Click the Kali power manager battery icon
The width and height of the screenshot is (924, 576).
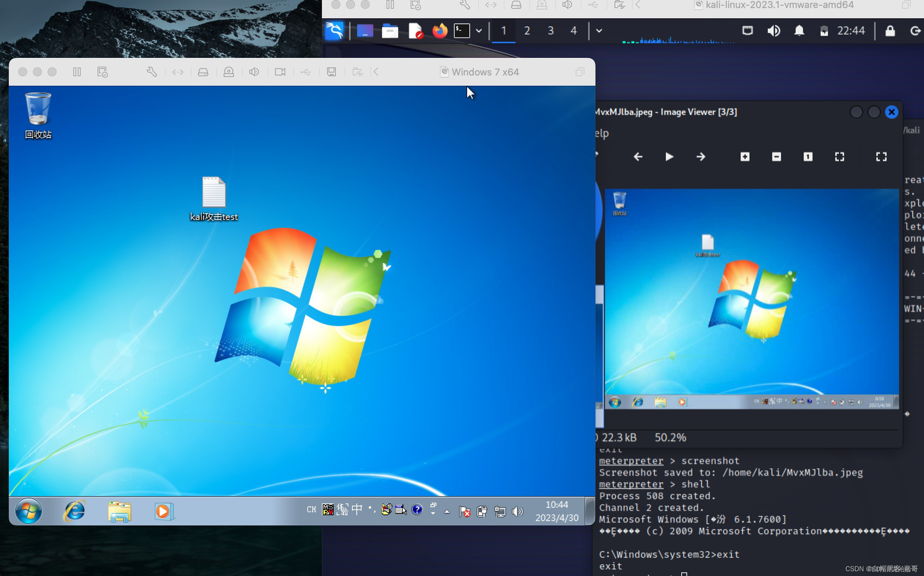point(824,31)
